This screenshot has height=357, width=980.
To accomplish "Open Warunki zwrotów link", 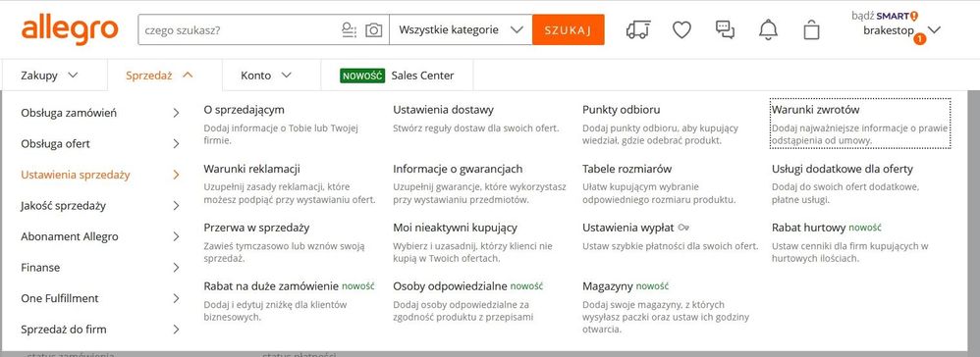I will click(x=816, y=110).
